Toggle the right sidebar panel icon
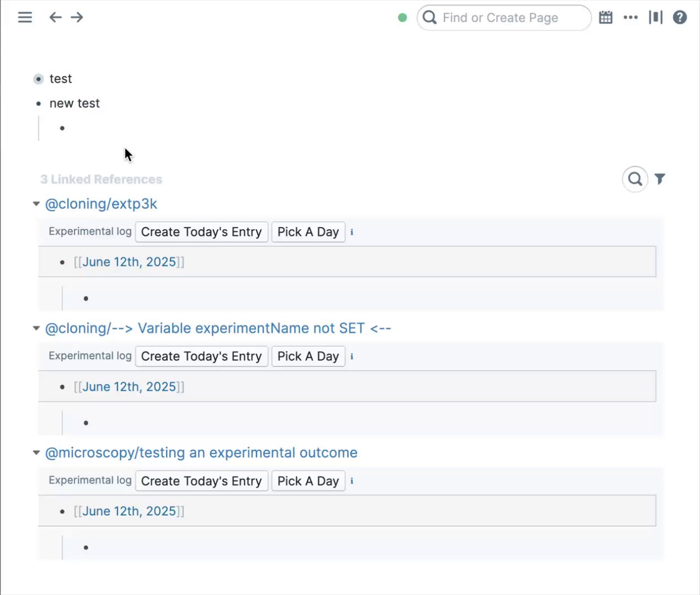The width and height of the screenshot is (700, 595). tap(655, 18)
